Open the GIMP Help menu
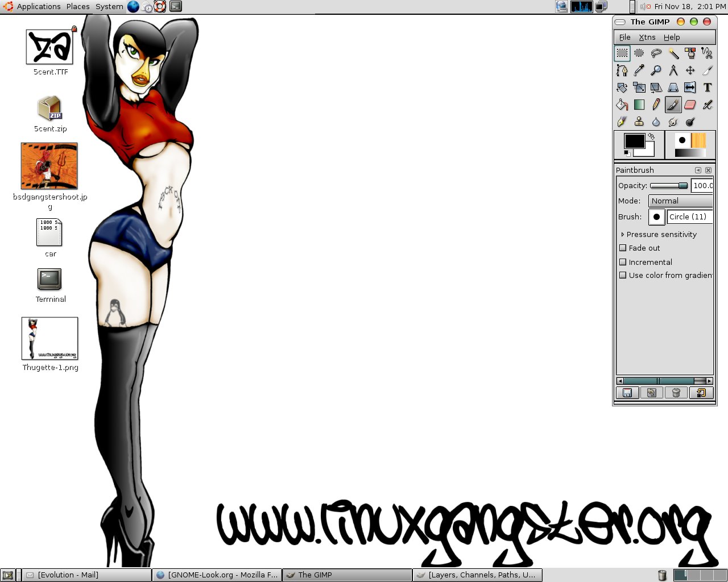 click(672, 37)
